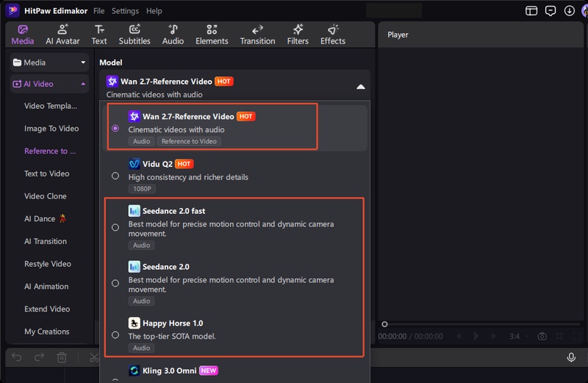Select Image To Video in sidebar
588x383 pixels.
[x=51, y=129]
